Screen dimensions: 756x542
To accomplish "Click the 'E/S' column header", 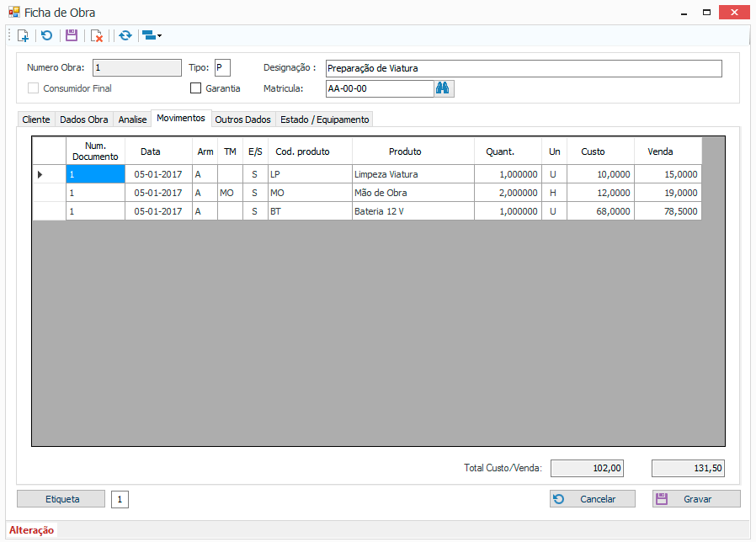I will 256,151.
